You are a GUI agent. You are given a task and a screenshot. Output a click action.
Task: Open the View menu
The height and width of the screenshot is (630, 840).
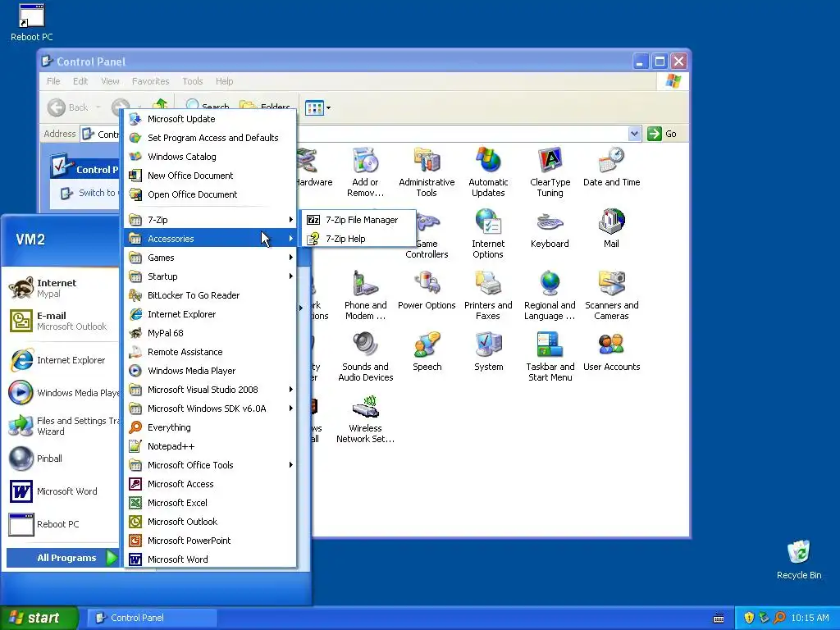click(x=110, y=81)
